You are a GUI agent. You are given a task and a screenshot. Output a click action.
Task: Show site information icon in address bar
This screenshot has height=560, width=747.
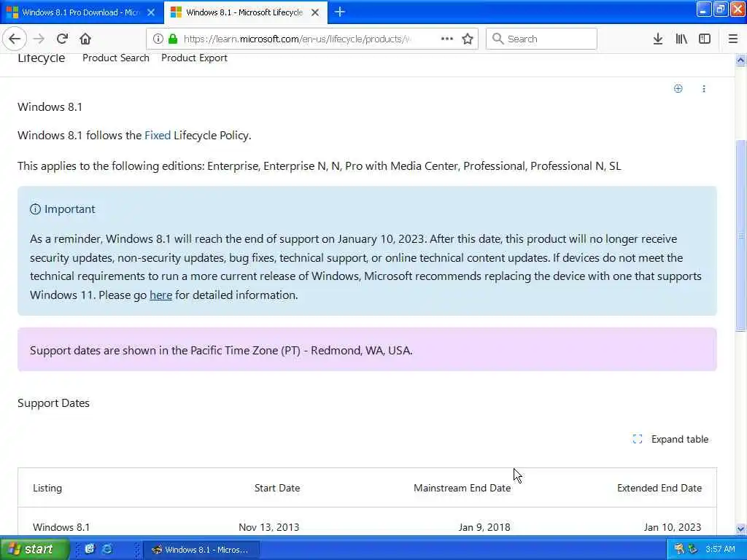tap(158, 39)
